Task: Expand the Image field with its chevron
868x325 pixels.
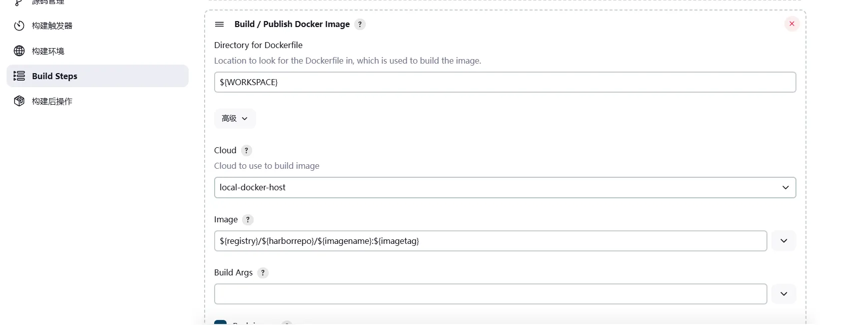Action: pyautogui.click(x=784, y=241)
